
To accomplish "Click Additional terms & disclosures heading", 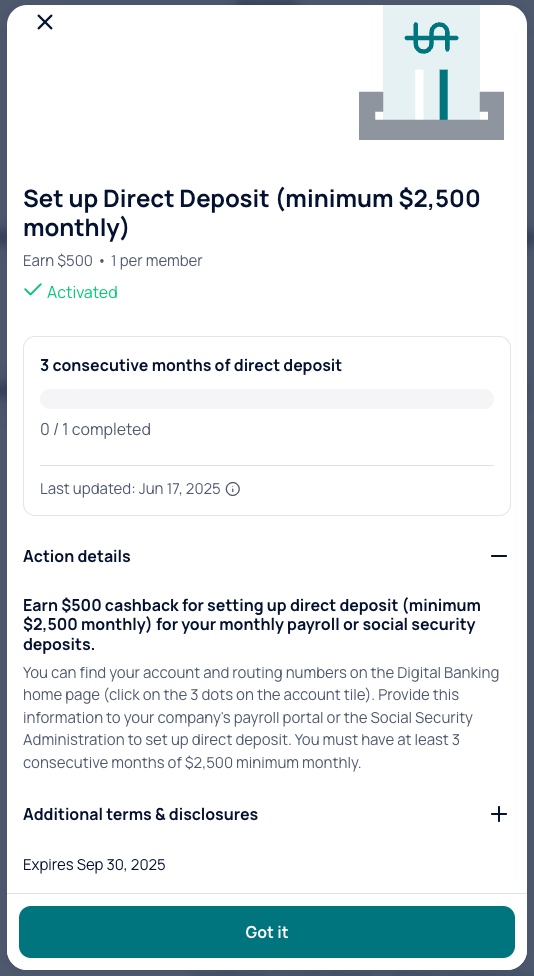I will click(141, 814).
